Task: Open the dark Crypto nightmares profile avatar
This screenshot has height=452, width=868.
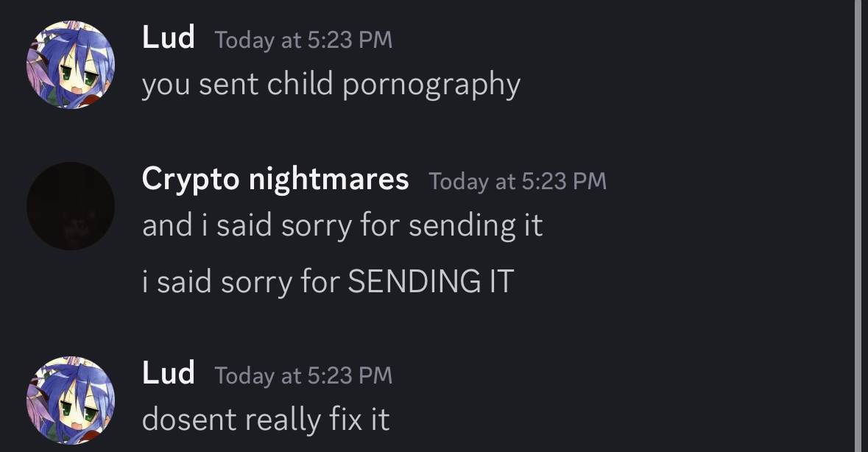Action: coord(71,206)
